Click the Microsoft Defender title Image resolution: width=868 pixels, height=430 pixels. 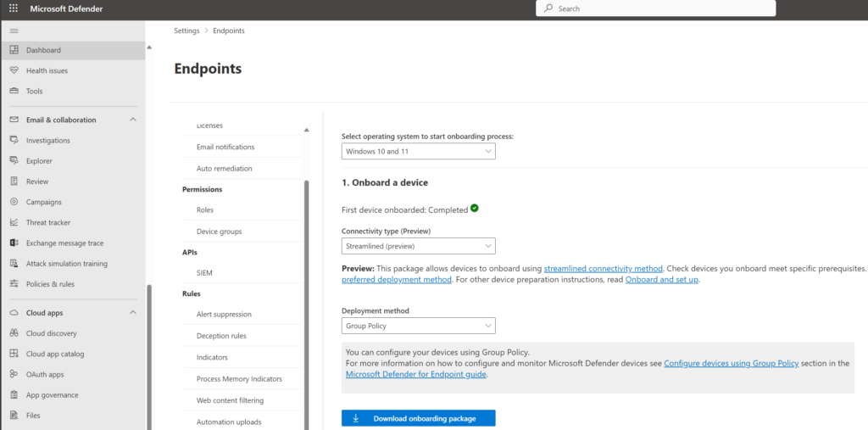(66, 8)
